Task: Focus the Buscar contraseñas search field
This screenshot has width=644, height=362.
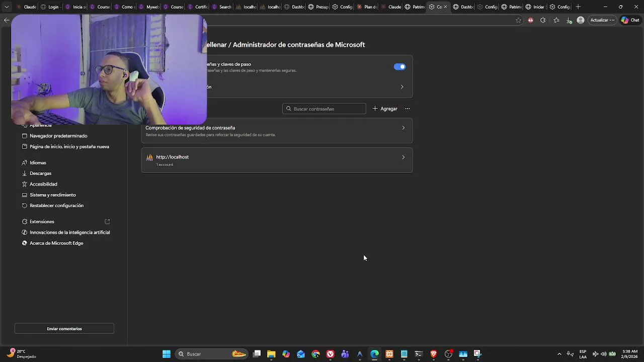Action: click(x=324, y=109)
